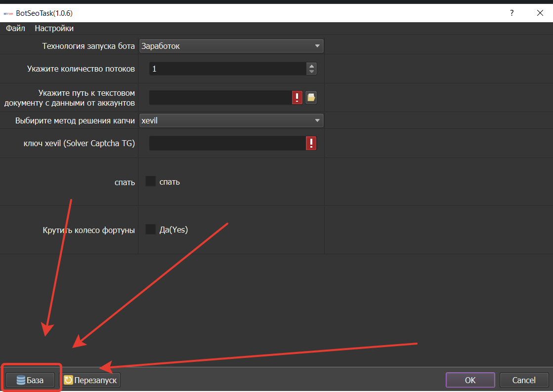Click the question mark help icon
The image size is (553, 392).
[x=512, y=13]
